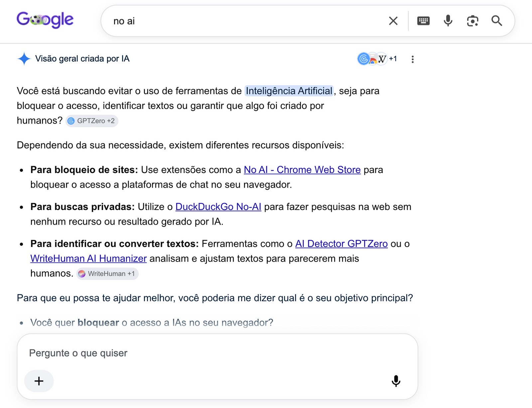Click 'Para que eu possa te ajudar melhor' sentence

coord(215,298)
